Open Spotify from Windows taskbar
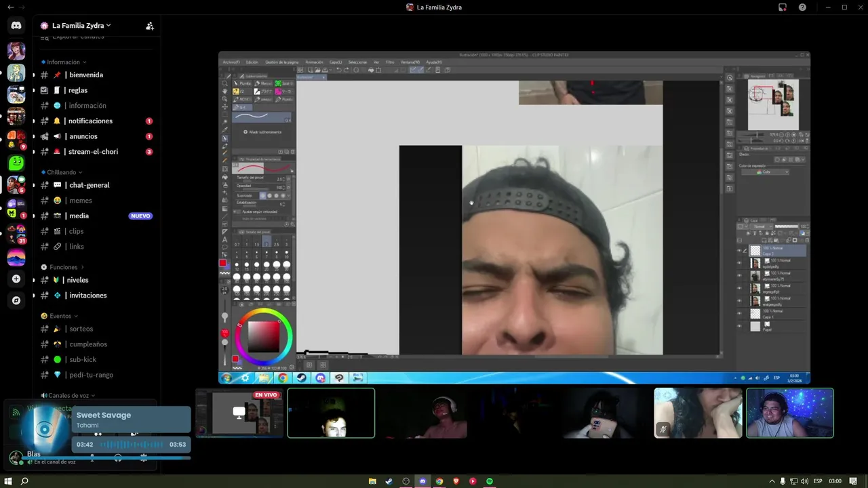 click(x=490, y=481)
